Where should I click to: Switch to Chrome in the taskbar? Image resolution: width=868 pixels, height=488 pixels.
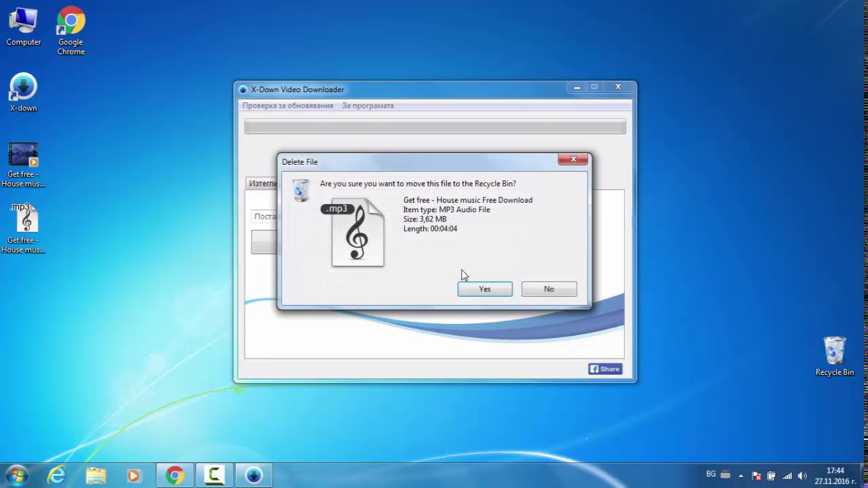[175, 476]
